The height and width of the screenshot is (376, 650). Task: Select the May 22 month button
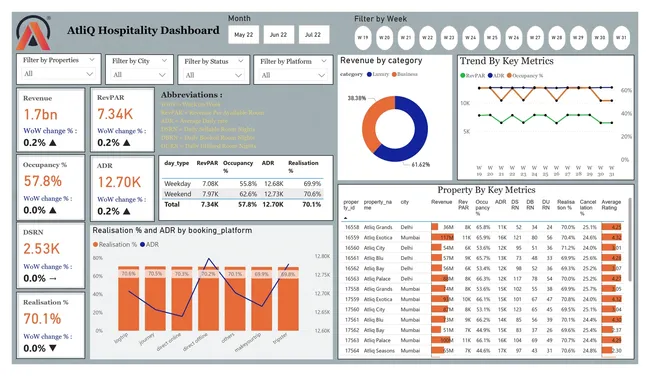click(x=243, y=34)
